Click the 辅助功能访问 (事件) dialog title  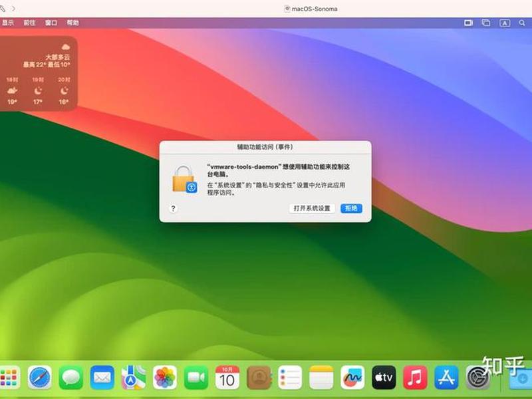coord(265,147)
